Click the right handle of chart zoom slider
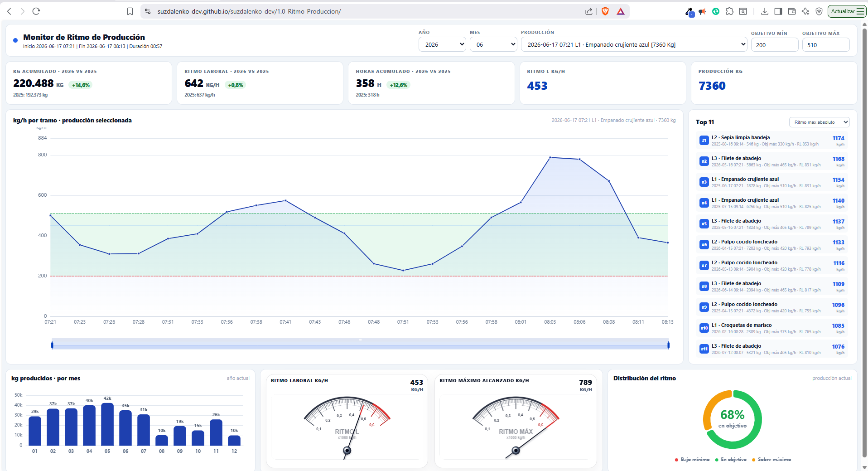The height and width of the screenshot is (471, 868). (x=669, y=345)
